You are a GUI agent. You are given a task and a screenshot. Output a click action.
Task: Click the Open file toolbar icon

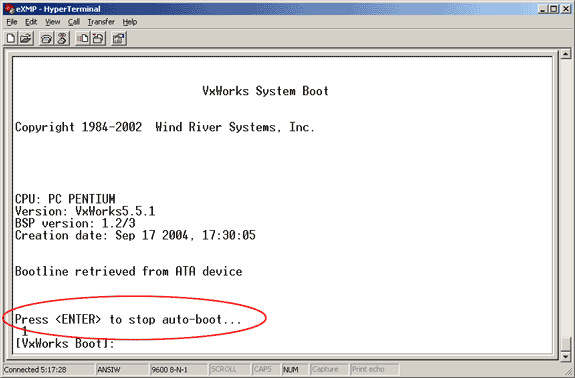tap(26, 38)
